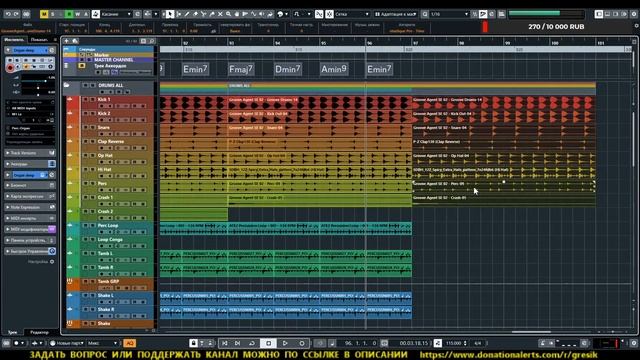Select the Line tool in the toolbar
The width and height of the screenshot is (640, 360).
point(253,14)
